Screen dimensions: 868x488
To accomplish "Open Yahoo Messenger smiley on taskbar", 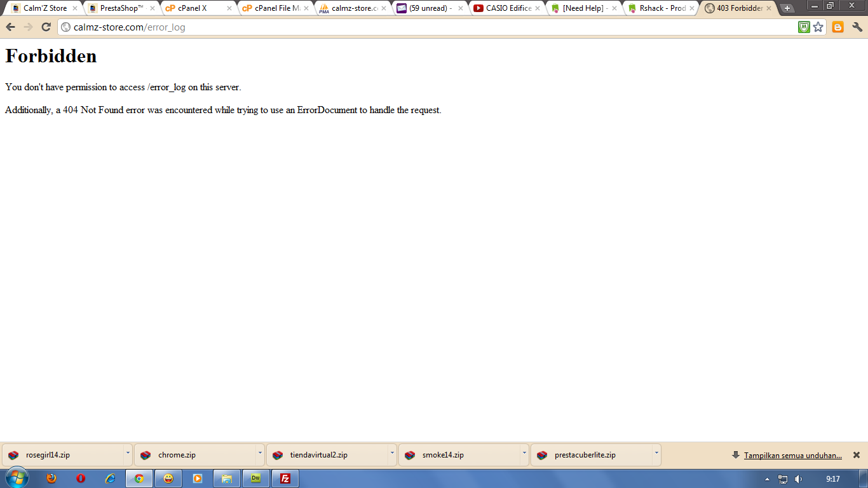I will coord(168,478).
